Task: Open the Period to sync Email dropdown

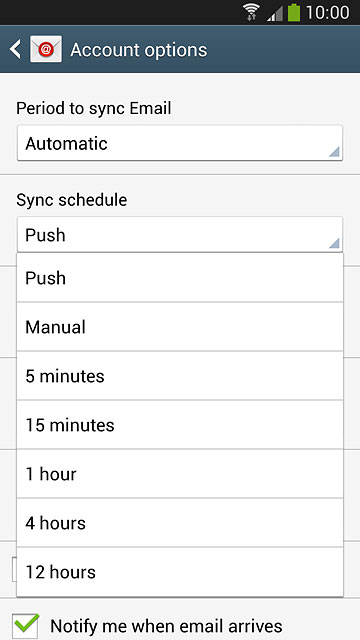Action: click(180, 143)
